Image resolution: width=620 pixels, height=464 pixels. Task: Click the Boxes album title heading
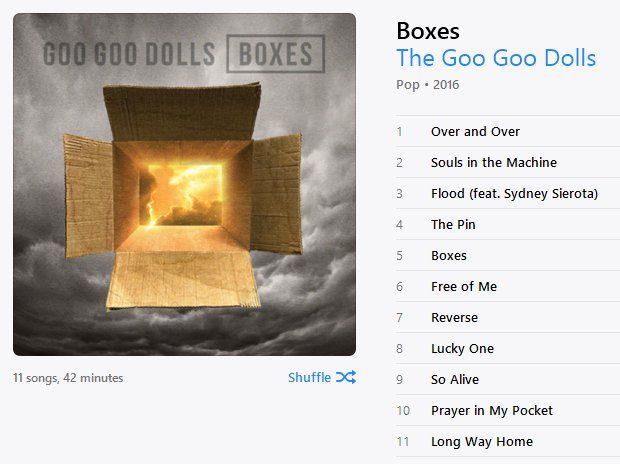coord(428,31)
